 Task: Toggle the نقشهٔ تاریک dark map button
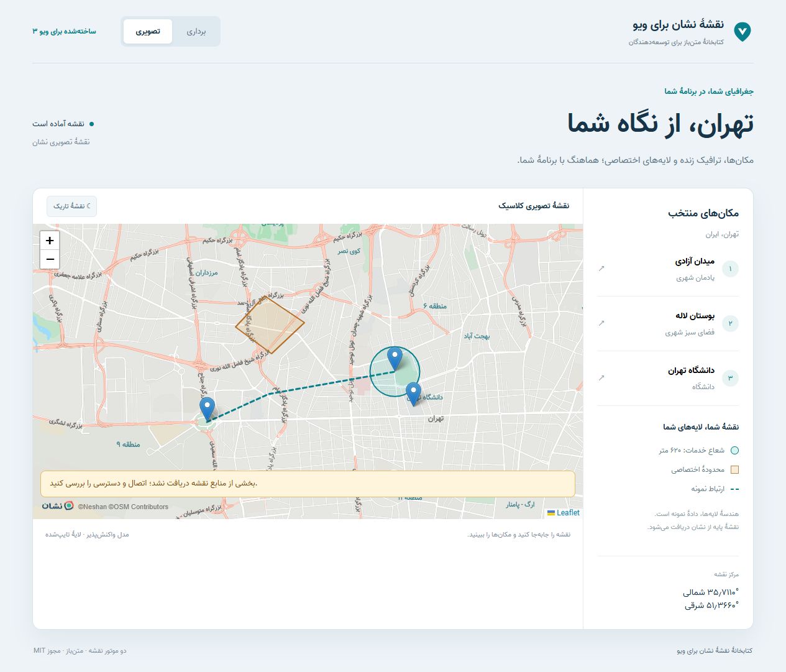pyautogui.click(x=71, y=206)
